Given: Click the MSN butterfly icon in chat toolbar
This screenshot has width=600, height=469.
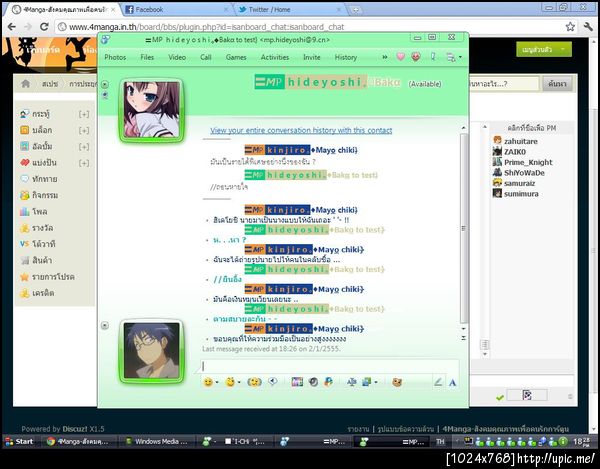Looking at the screenshot, I should click(x=328, y=382).
